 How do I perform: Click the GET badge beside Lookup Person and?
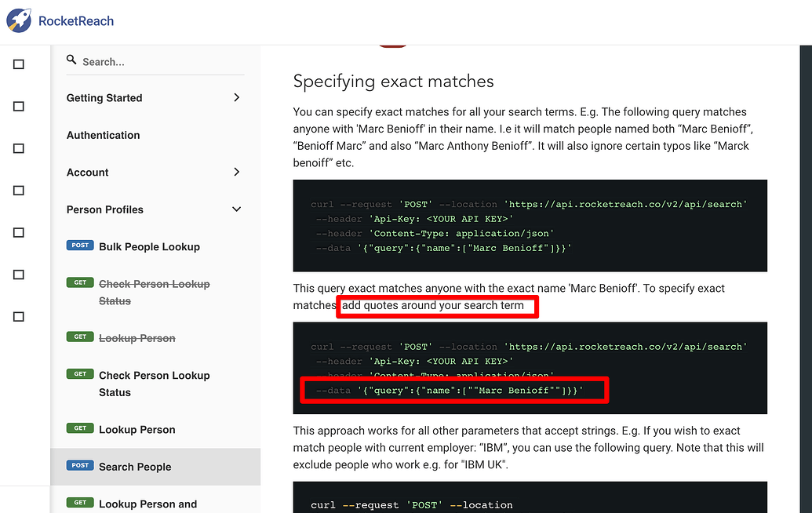[x=80, y=503]
